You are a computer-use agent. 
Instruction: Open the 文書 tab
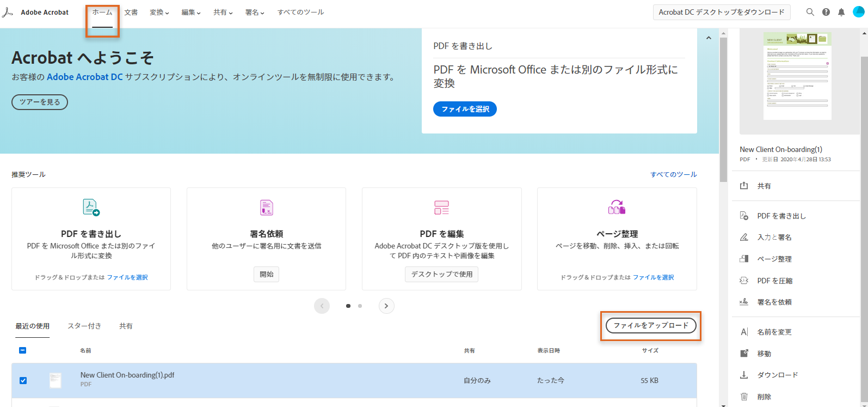(x=131, y=12)
